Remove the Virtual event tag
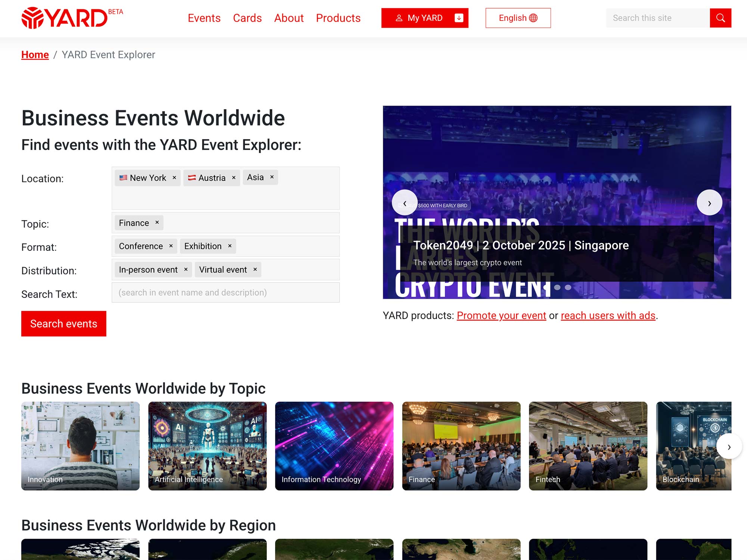This screenshot has width=747, height=560. [x=255, y=269]
